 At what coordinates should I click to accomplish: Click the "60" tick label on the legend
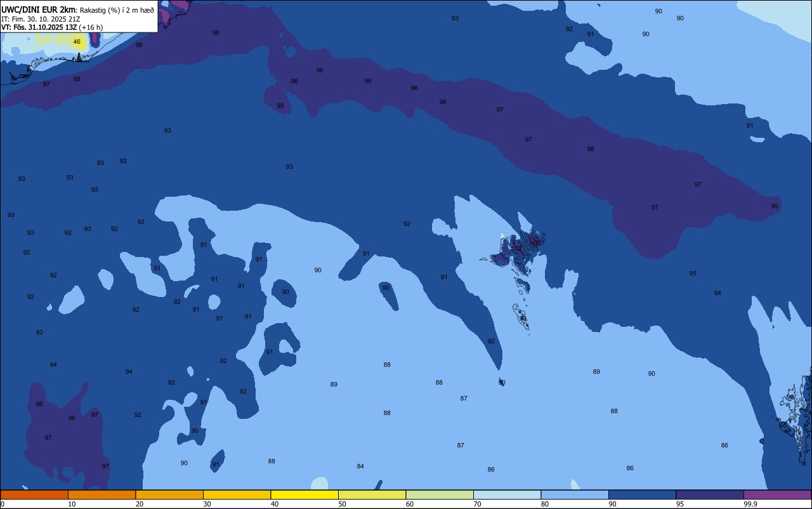tap(410, 504)
